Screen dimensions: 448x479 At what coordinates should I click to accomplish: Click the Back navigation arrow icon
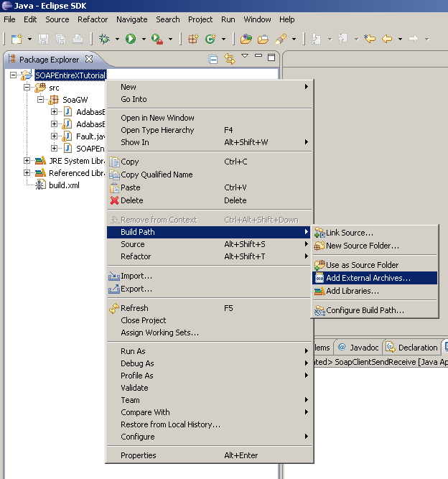click(387, 39)
